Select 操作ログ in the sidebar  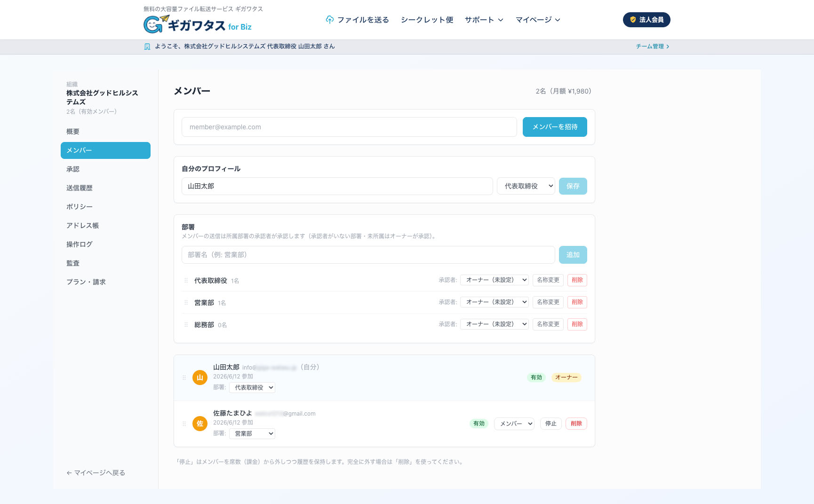105,244
